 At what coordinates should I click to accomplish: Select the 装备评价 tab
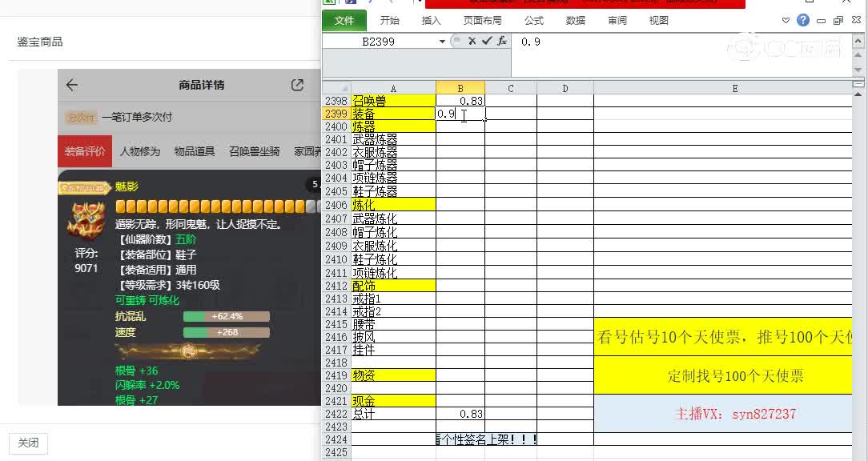(x=85, y=151)
